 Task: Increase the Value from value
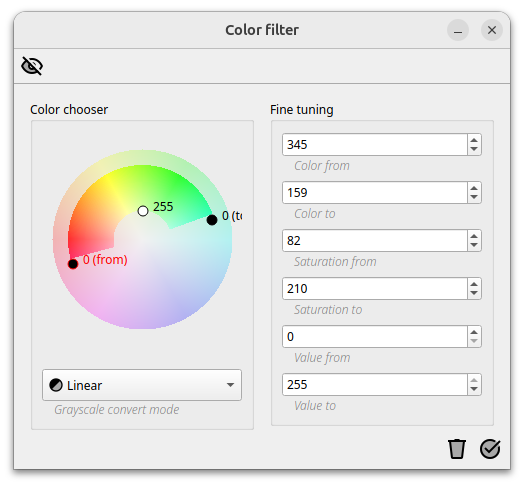click(x=474, y=332)
